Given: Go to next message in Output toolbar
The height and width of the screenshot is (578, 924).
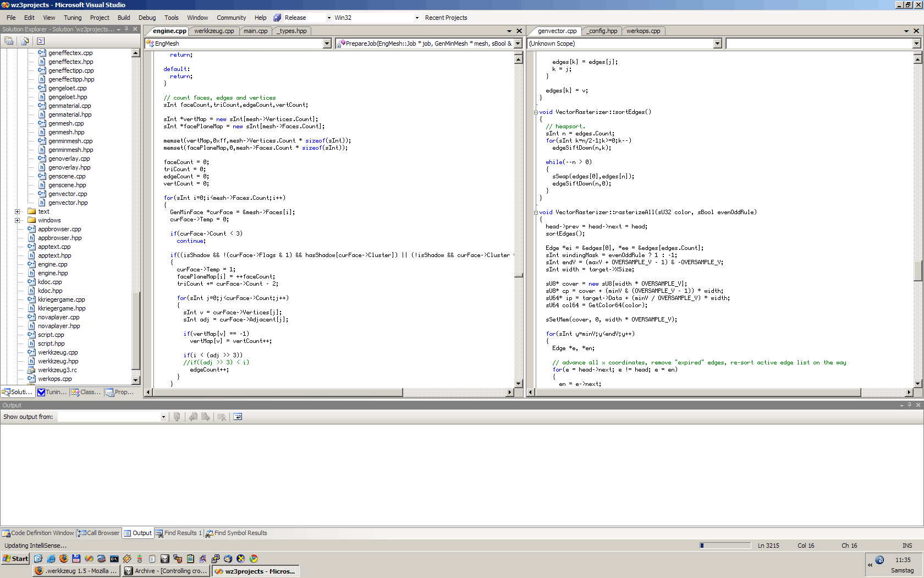Looking at the screenshot, I should [206, 417].
